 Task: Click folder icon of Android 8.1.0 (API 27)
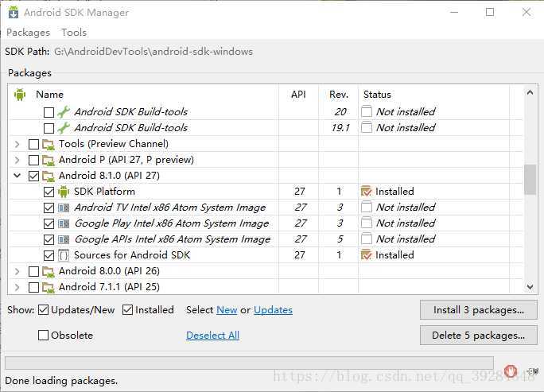tap(48, 176)
